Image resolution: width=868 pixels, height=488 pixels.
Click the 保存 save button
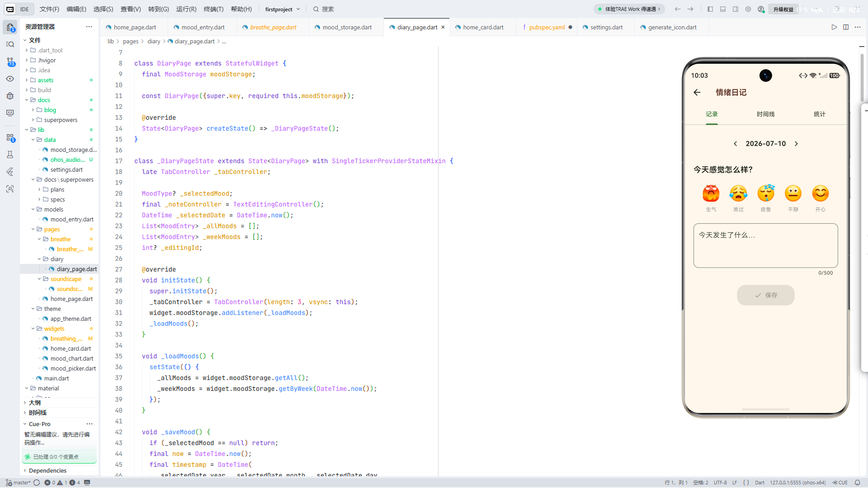pos(766,295)
